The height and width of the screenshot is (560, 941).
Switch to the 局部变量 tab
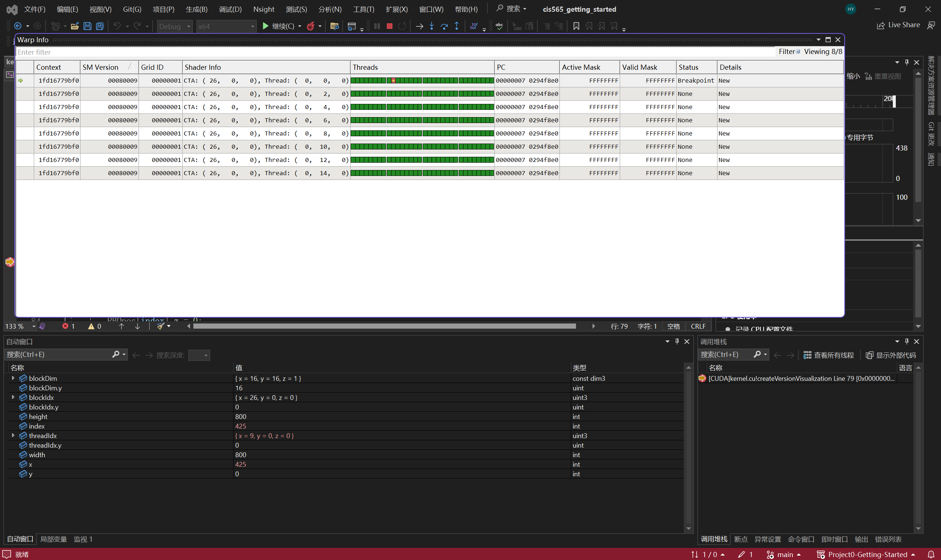point(53,539)
